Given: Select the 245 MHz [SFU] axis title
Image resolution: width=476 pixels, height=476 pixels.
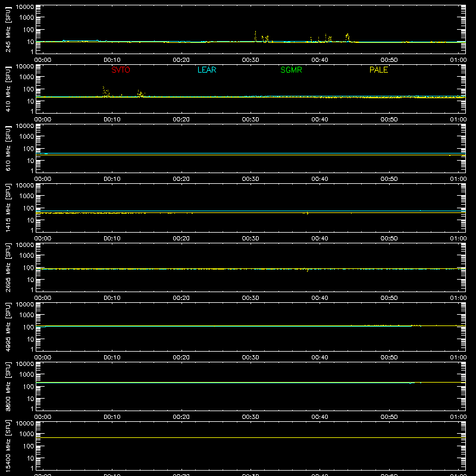Looking at the screenshot, I should (8, 29).
